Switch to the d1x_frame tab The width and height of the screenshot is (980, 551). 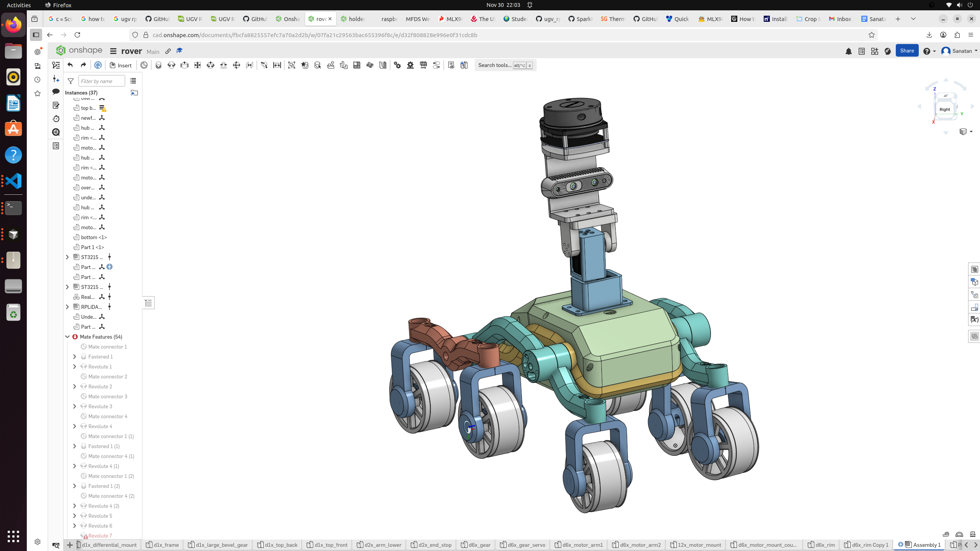162,545
